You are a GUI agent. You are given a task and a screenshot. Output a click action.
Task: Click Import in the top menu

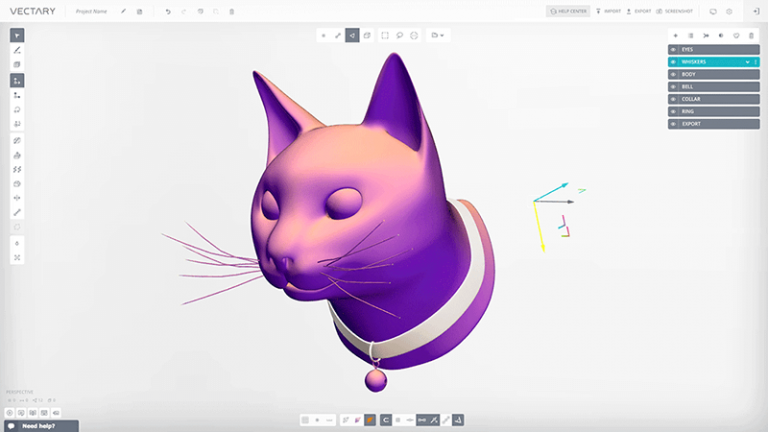pos(606,12)
